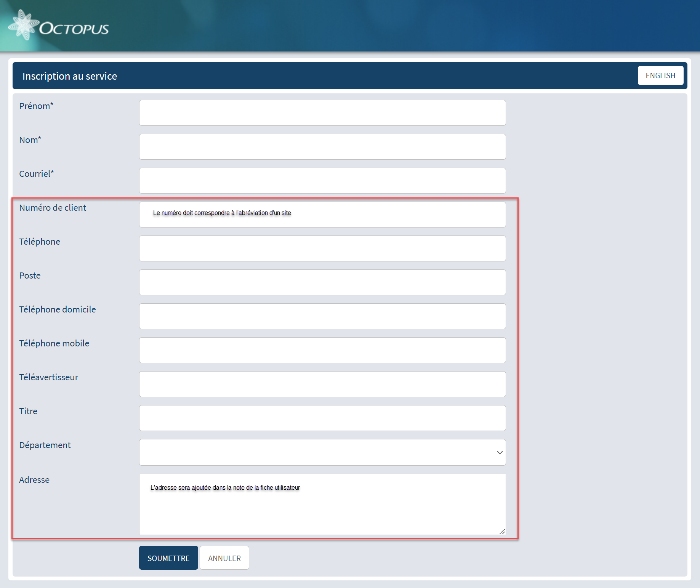The image size is (700, 588).
Task: Click the Prénom input field
Action: (x=322, y=113)
